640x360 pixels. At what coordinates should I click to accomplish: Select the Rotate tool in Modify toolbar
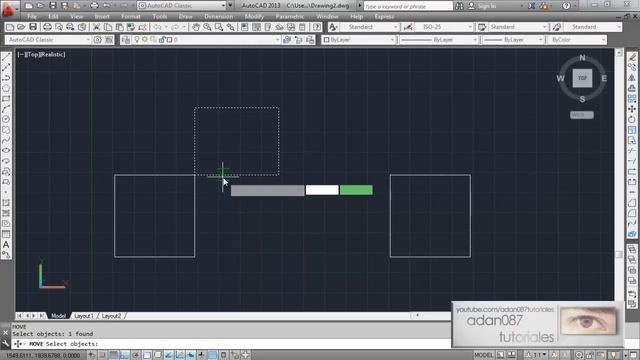[x=632, y=120]
